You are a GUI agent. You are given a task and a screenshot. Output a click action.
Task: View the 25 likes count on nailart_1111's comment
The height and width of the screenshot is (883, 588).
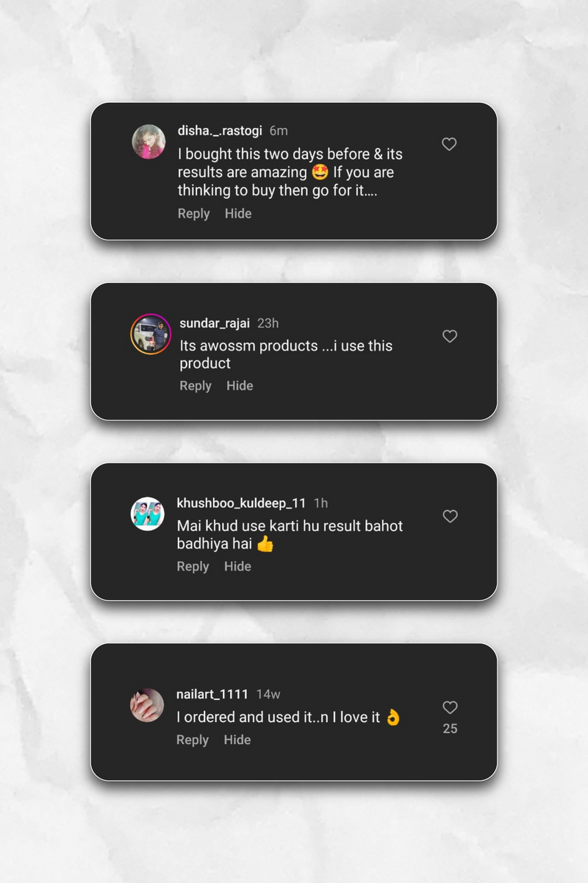[450, 729]
